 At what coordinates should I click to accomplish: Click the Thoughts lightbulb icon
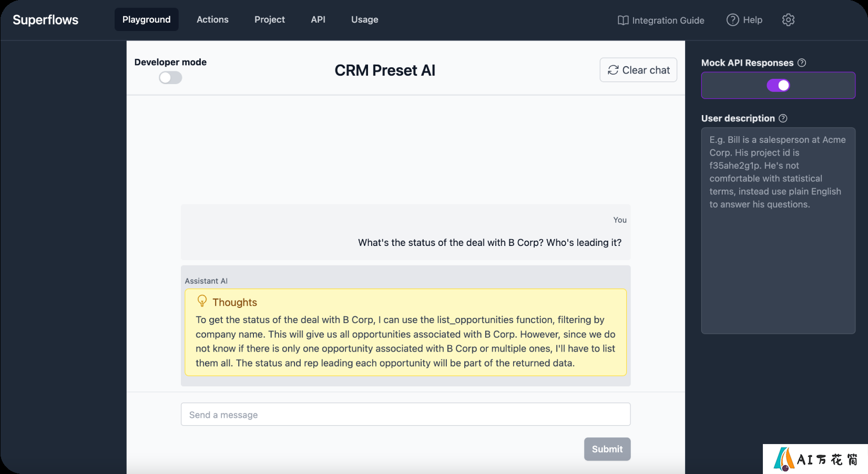point(202,301)
